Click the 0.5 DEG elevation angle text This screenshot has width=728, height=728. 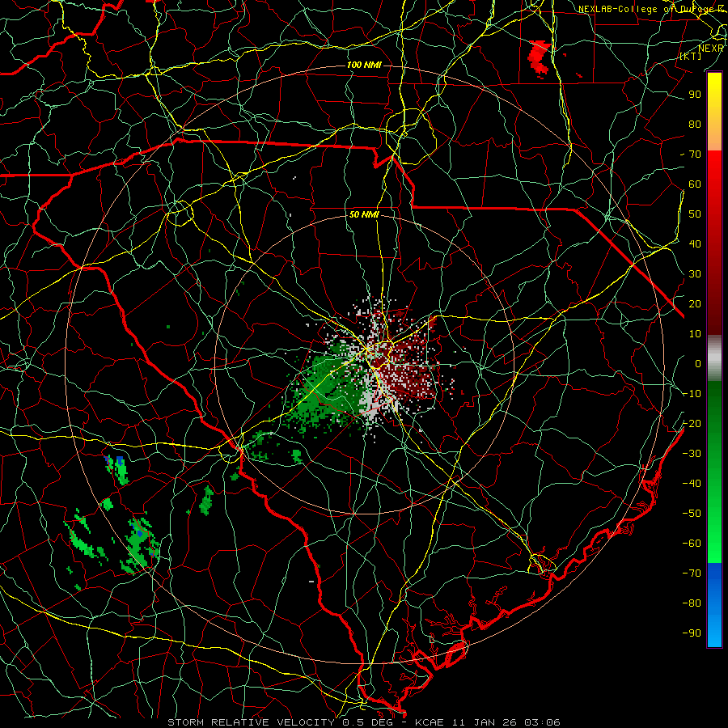pyautogui.click(x=368, y=722)
